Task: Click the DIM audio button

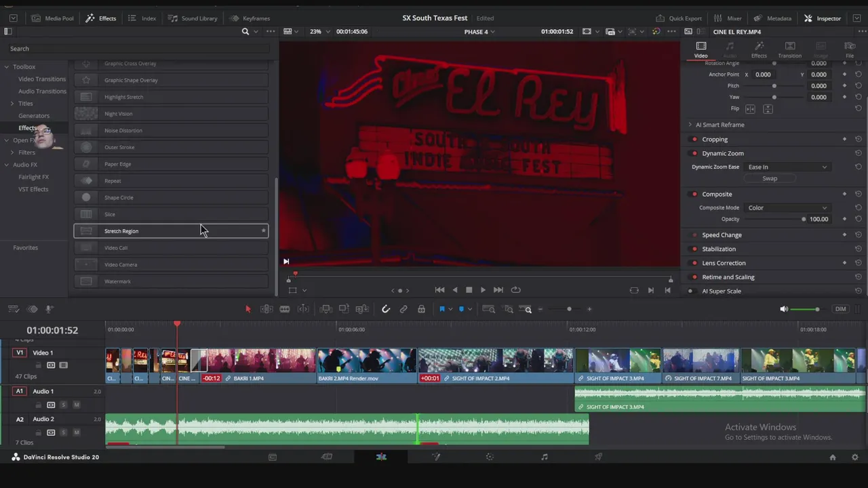Action: [x=841, y=309]
